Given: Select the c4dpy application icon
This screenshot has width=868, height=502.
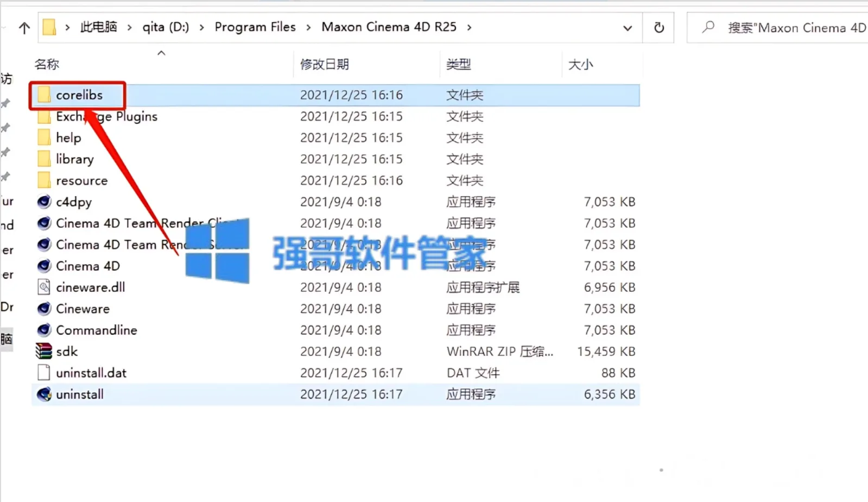Looking at the screenshot, I should point(45,202).
